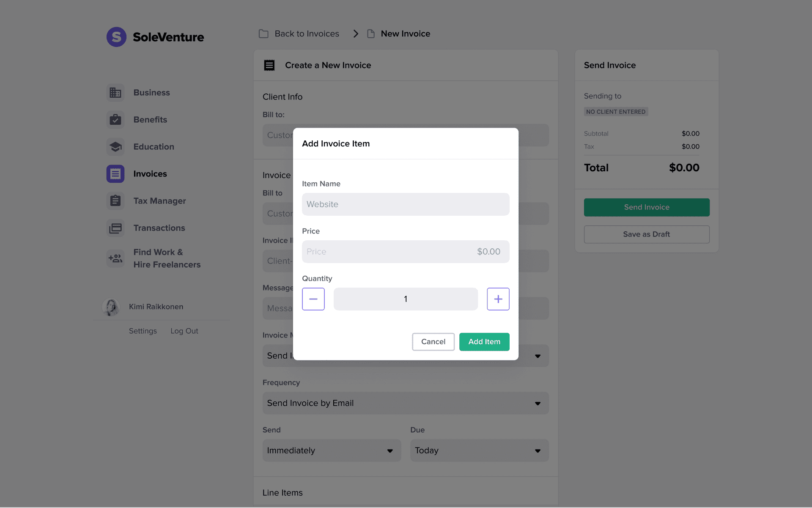Increase quantity with the plus button
The image size is (812, 508).
point(498,299)
